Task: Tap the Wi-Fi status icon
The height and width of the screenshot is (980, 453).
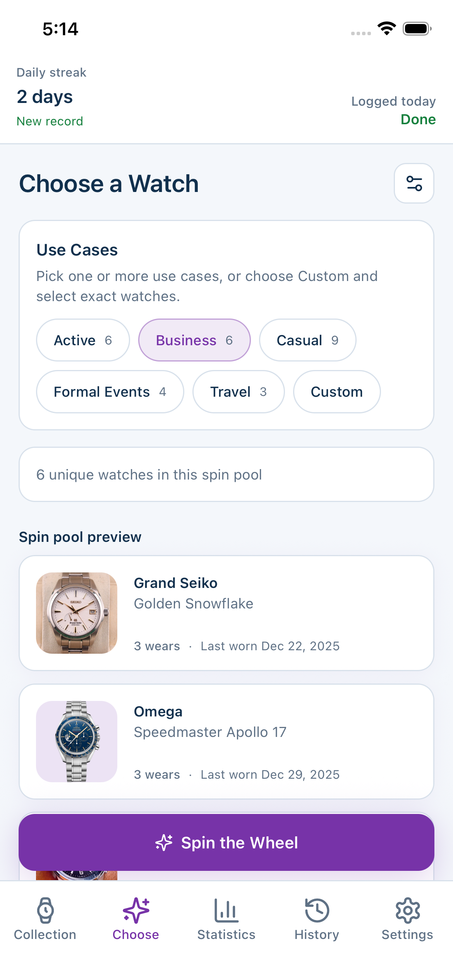Action: coord(386,29)
